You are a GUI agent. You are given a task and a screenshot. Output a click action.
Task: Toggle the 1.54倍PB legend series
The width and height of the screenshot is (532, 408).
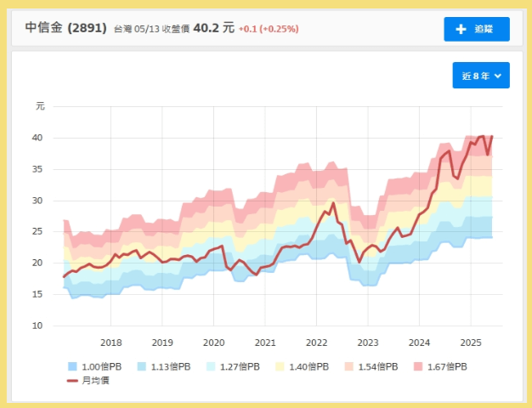pos(371,366)
